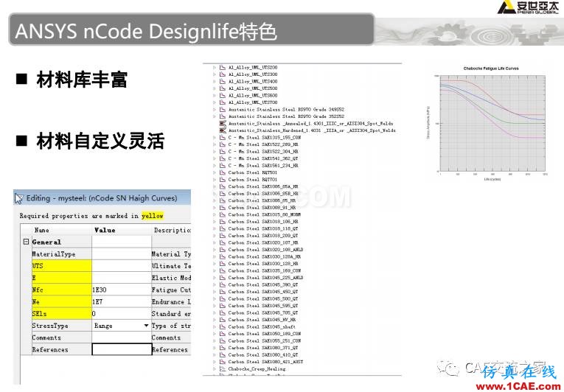
Task: Click the PERA GLOBAL logo at the top right
Action: point(528,7)
